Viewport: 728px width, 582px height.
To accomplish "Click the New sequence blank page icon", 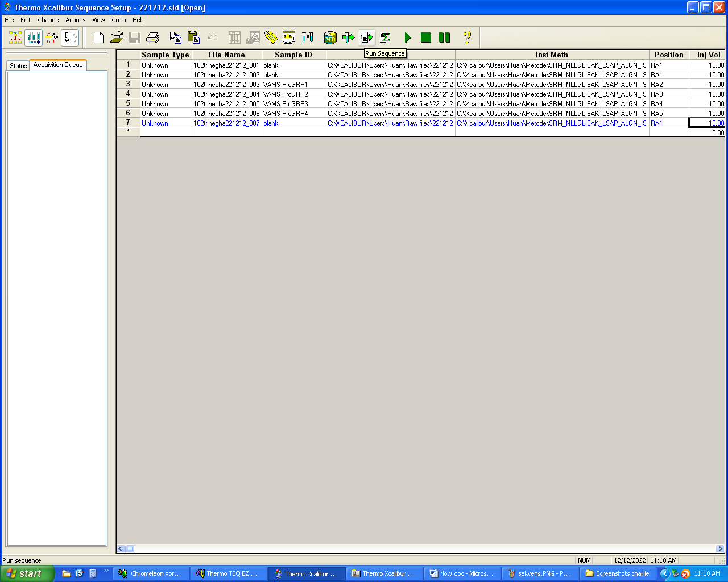I will [98, 38].
